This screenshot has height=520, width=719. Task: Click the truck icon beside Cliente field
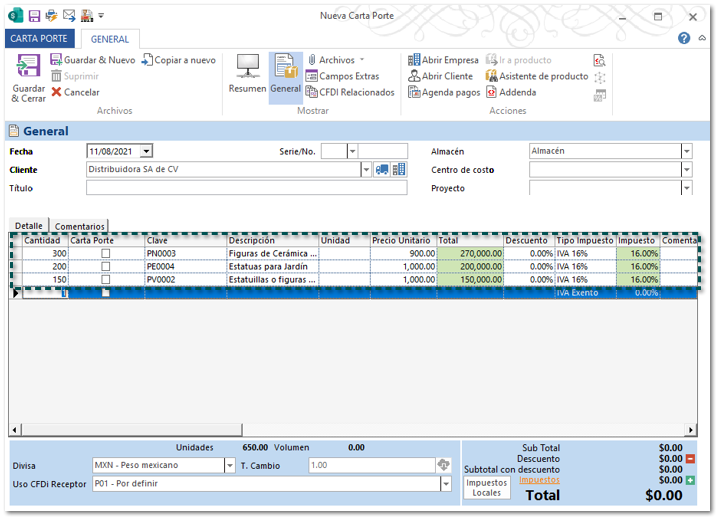(x=382, y=170)
